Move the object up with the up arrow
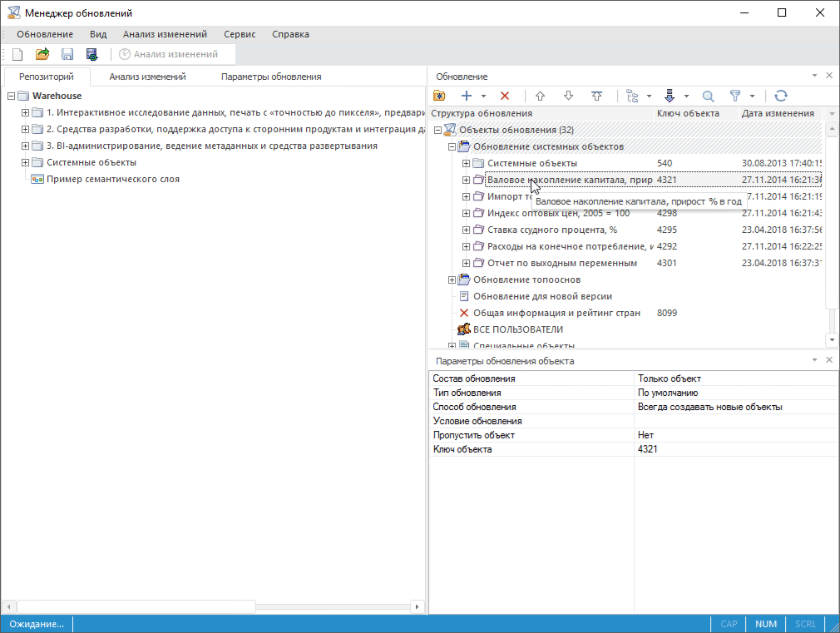The width and height of the screenshot is (840, 633). (540, 96)
